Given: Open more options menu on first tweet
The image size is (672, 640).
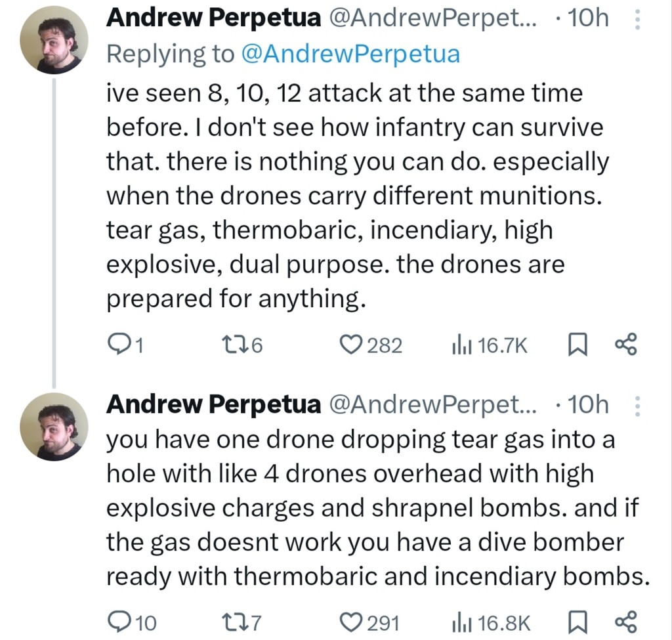Looking at the screenshot, I should [x=635, y=20].
